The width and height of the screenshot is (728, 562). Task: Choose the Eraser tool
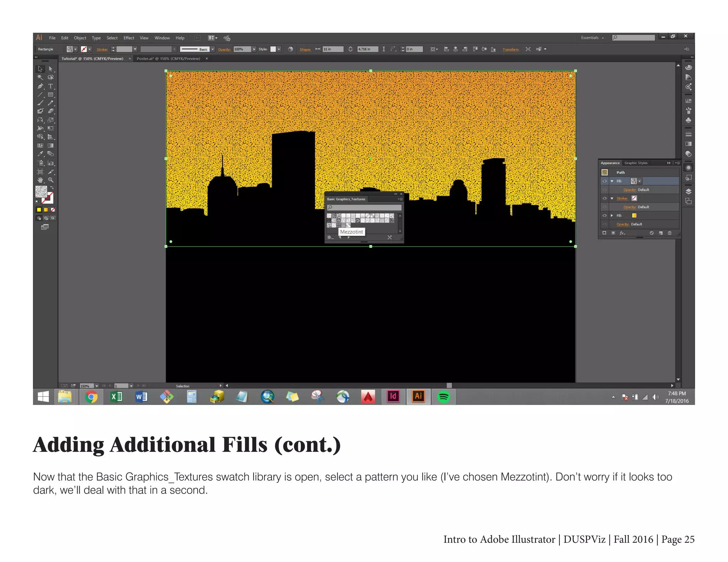click(50, 111)
